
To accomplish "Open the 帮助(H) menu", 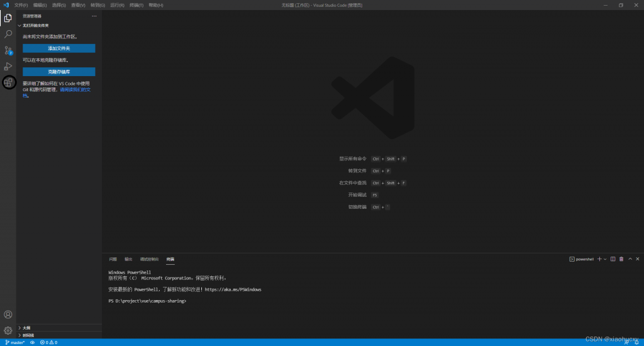I will (x=156, y=5).
